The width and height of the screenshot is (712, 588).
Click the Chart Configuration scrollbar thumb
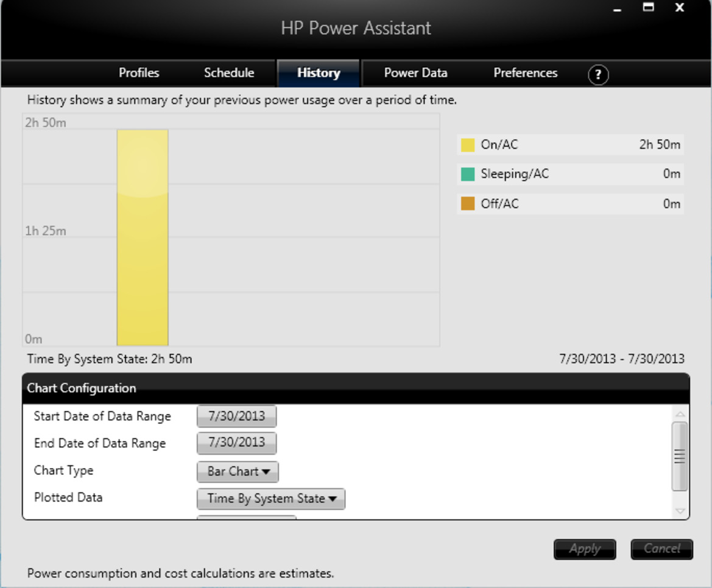[x=680, y=456]
